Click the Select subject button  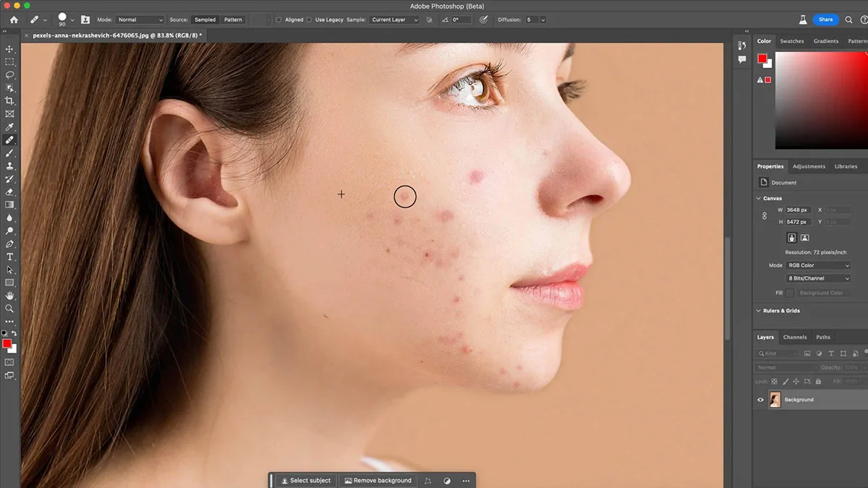(306, 480)
